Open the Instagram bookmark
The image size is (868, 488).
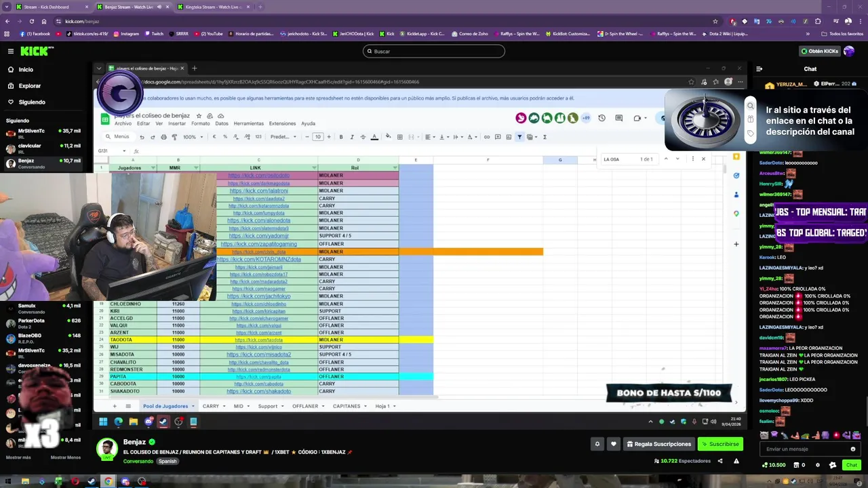[126, 33]
